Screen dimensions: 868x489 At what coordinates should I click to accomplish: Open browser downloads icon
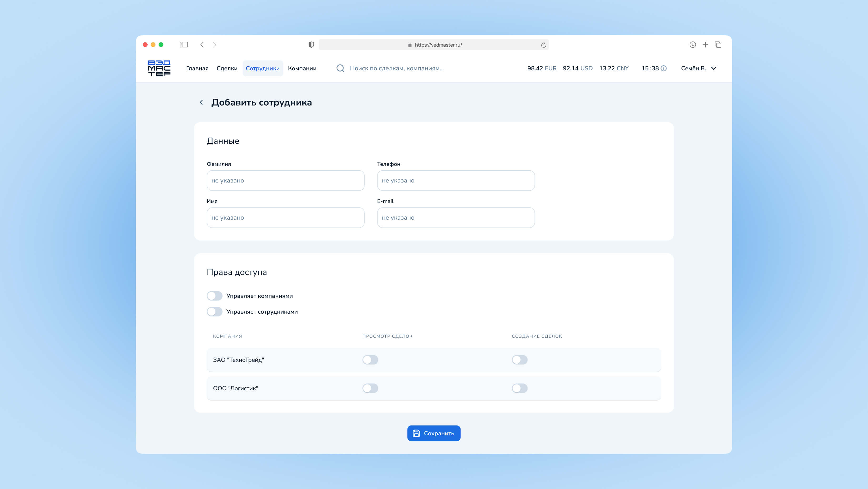pos(693,45)
